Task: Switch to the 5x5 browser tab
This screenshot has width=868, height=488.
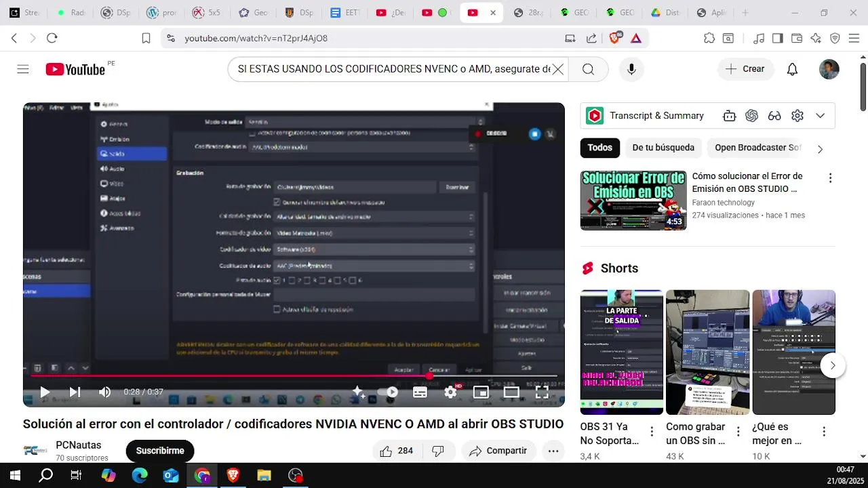Action: [206, 13]
